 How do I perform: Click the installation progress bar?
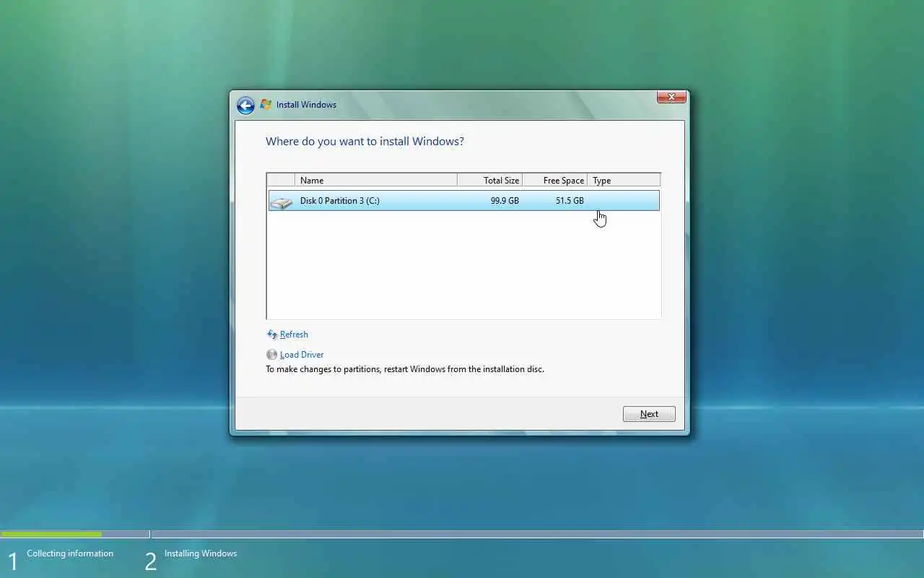pyautogui.click(x=462, y=535)
